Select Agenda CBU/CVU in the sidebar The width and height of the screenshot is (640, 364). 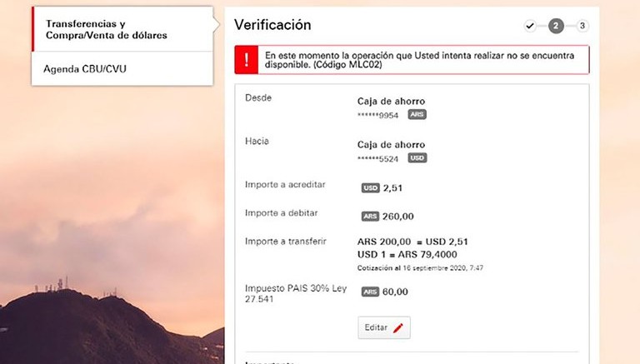pyautogui.click(x=83, y=68)
